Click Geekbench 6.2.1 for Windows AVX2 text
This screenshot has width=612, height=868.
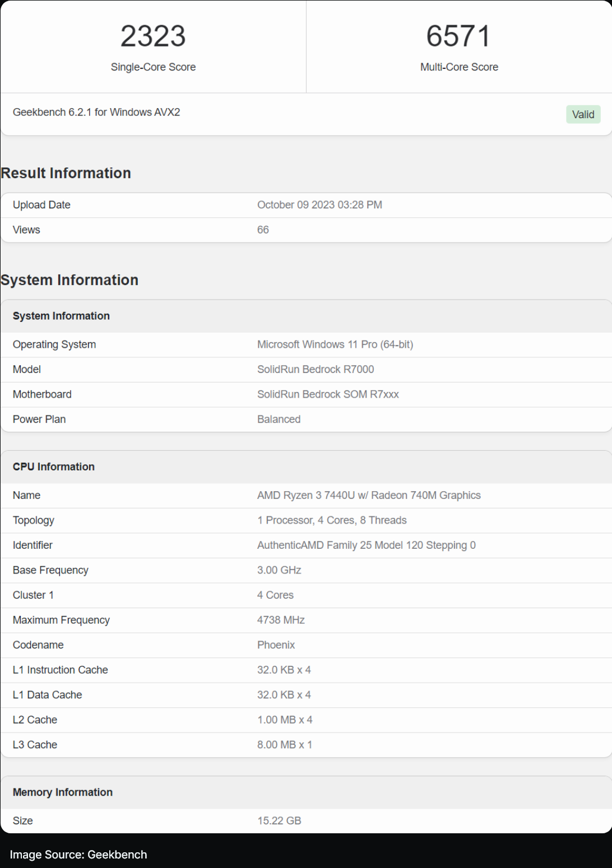[x=96, y=112]
